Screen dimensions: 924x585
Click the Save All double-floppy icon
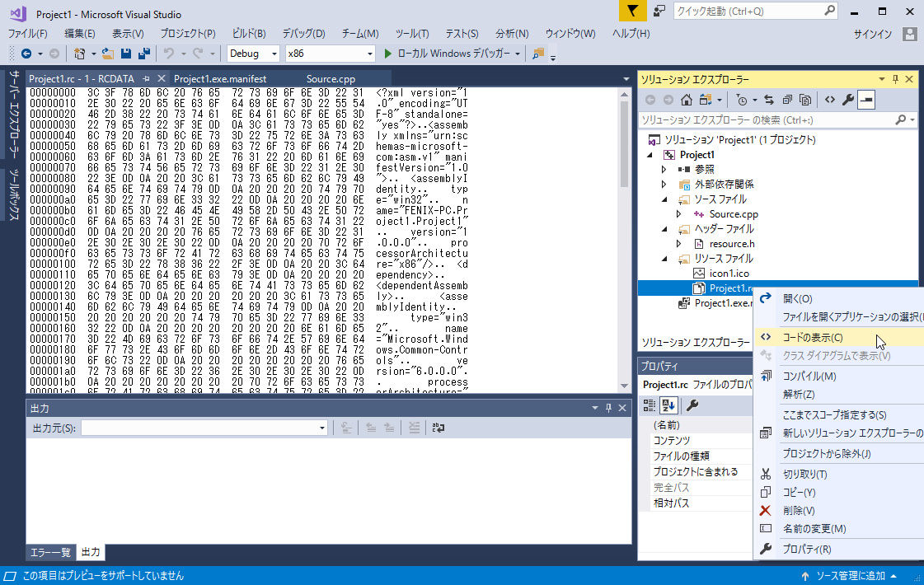(x=143, y=54)
